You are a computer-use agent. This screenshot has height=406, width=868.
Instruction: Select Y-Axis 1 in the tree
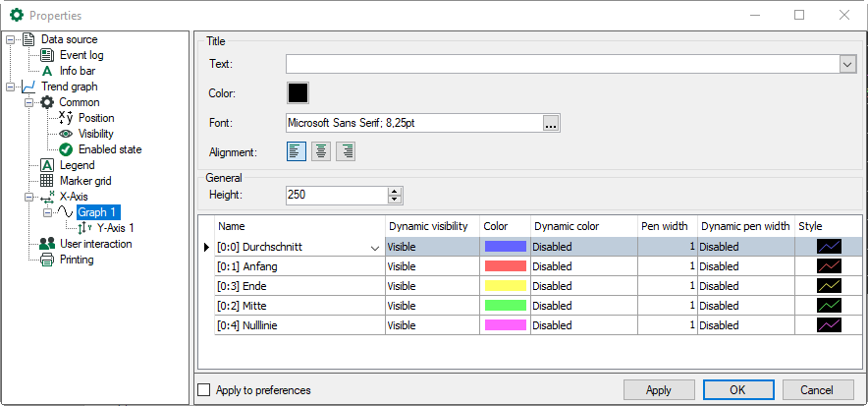coord(115,228)
